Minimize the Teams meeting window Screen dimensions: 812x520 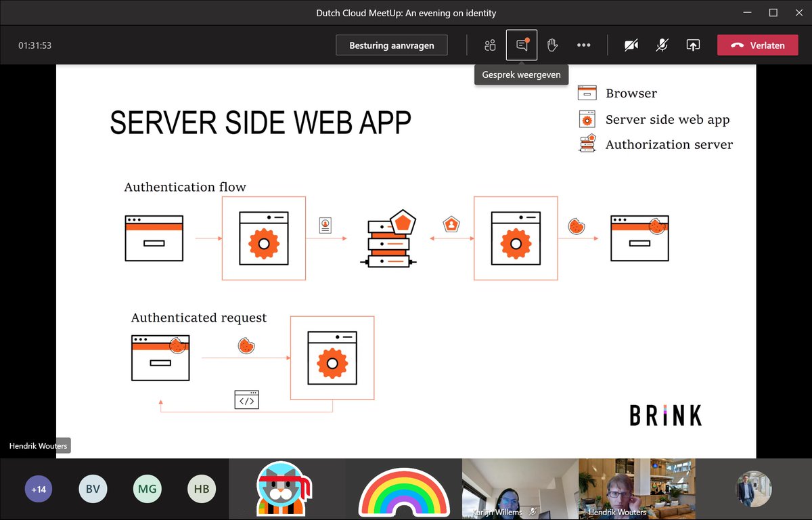pos(747,13)
